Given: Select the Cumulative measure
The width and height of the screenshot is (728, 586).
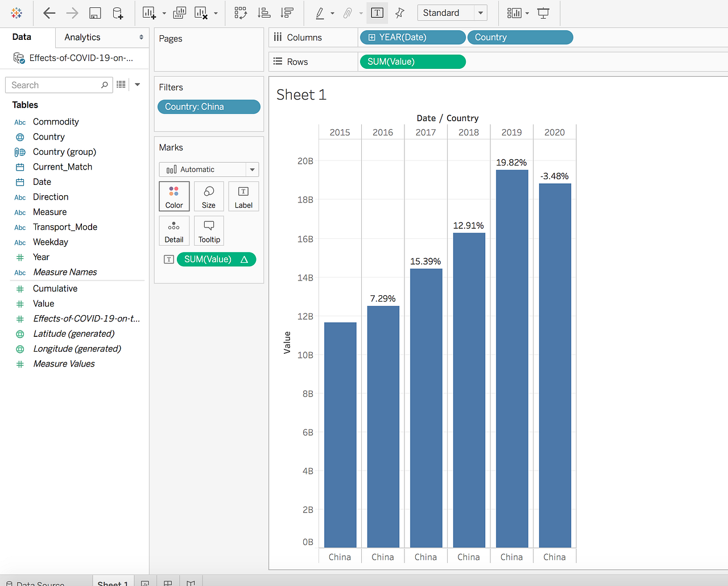Looking at the screenshot, I should click(55, 289).
